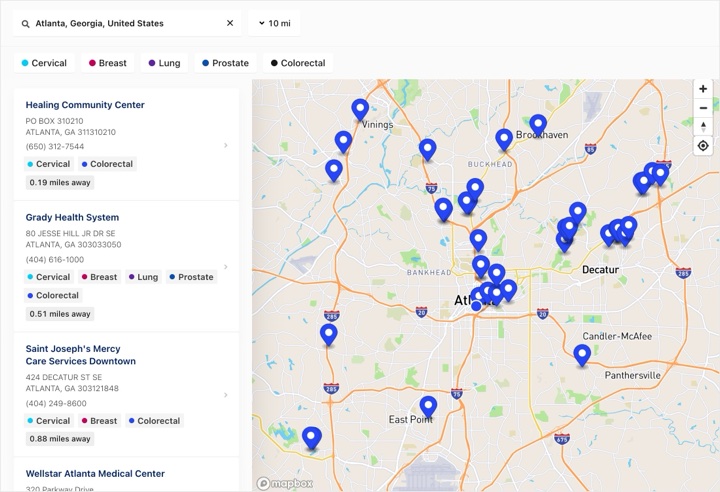Select the pin near Candler-McAfee

pos(582,356)
